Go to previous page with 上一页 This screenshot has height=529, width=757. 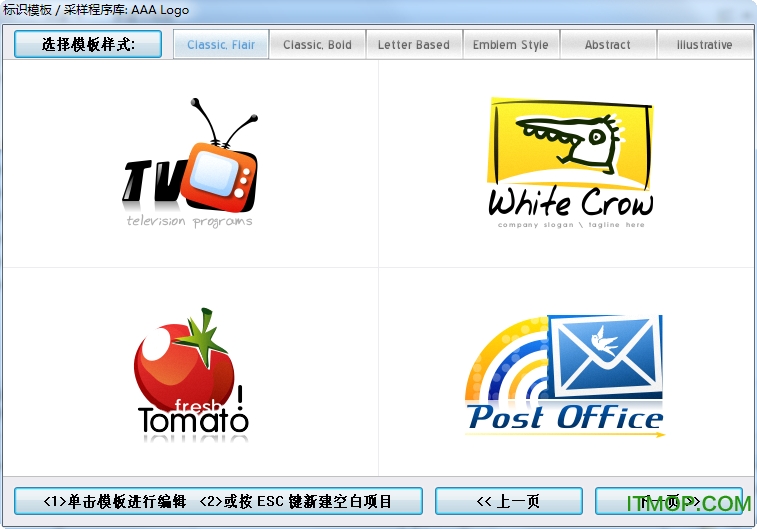[508, 501]
